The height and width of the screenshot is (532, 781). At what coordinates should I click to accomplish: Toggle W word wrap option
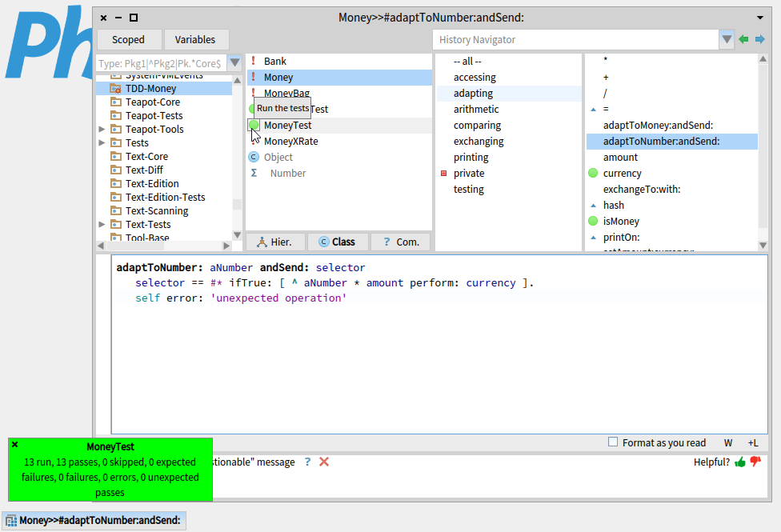728,443
